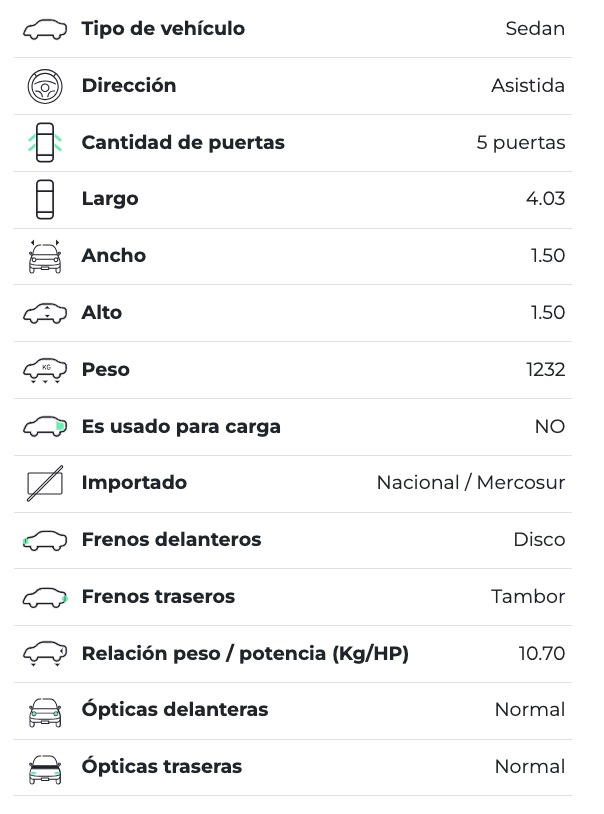Click the front headlights car icon

tap(44, 711)
